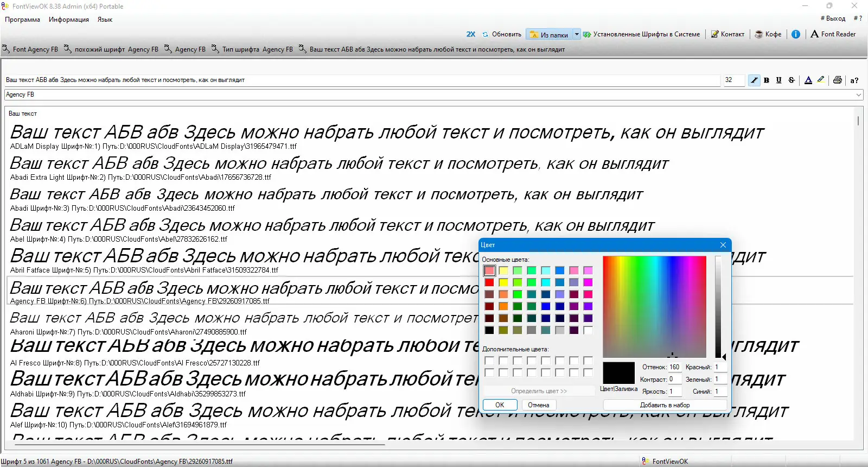
Task: Click the brightness luminance slider bar
Action: coord(718,306)
